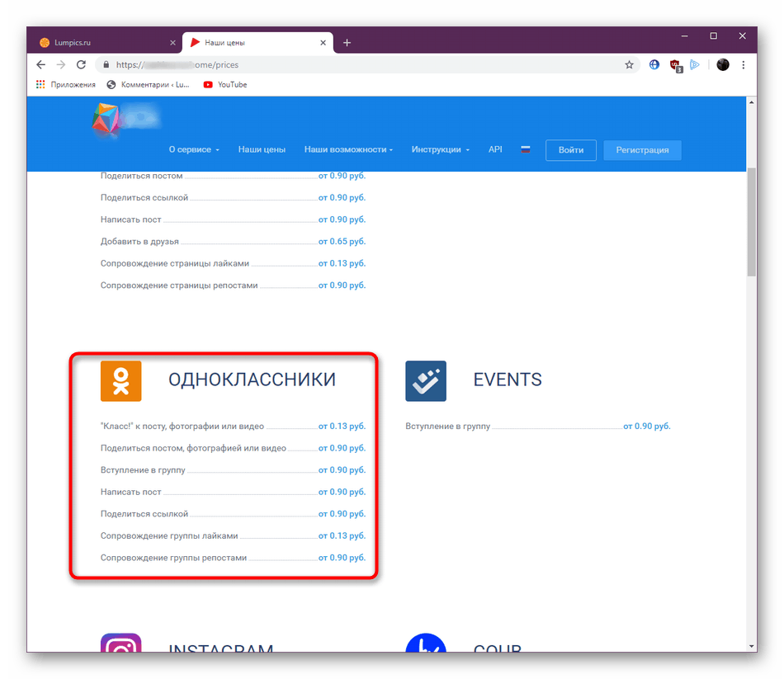Close the Наши цены tab
Screen dimensions: 784x679
click(323, 43)
